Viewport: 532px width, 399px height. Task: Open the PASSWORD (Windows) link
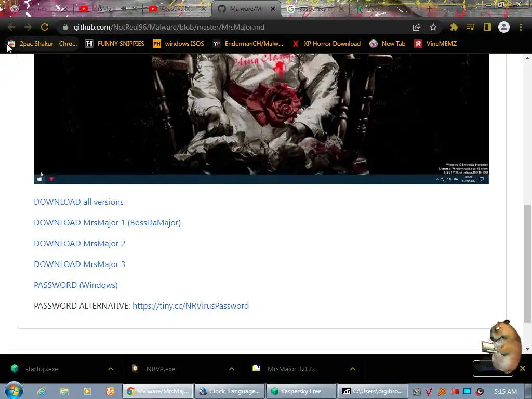click(x=76, y=285)
